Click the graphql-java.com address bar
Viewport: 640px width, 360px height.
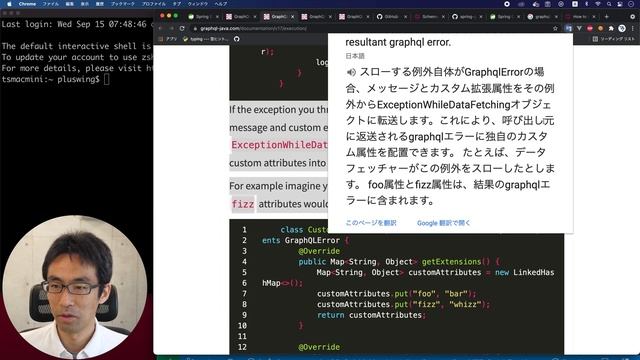(x=373, y=29)
